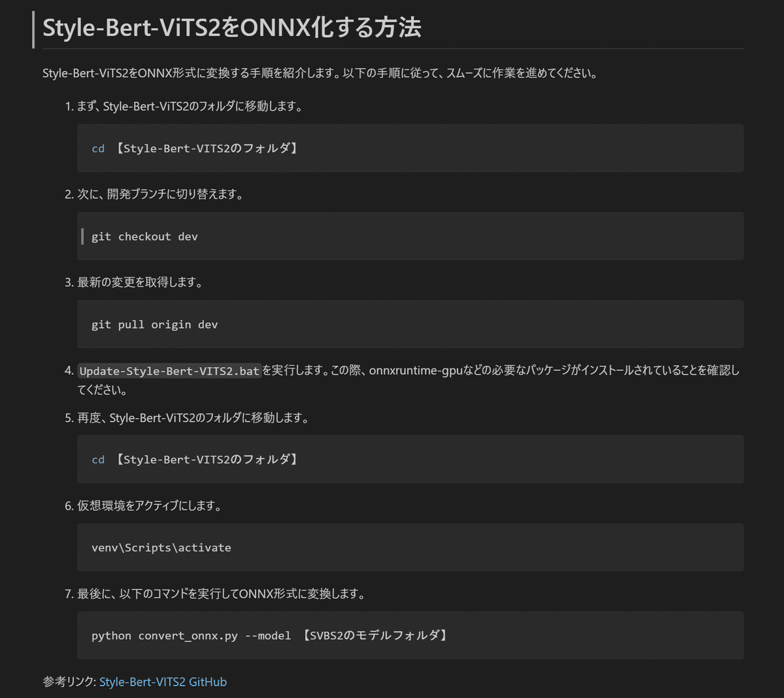Image resolution: width=784 pixels, height=698 pixels.
Task: Click the blue 'cd' keyword in step one
Action: [x=97, y=148]
